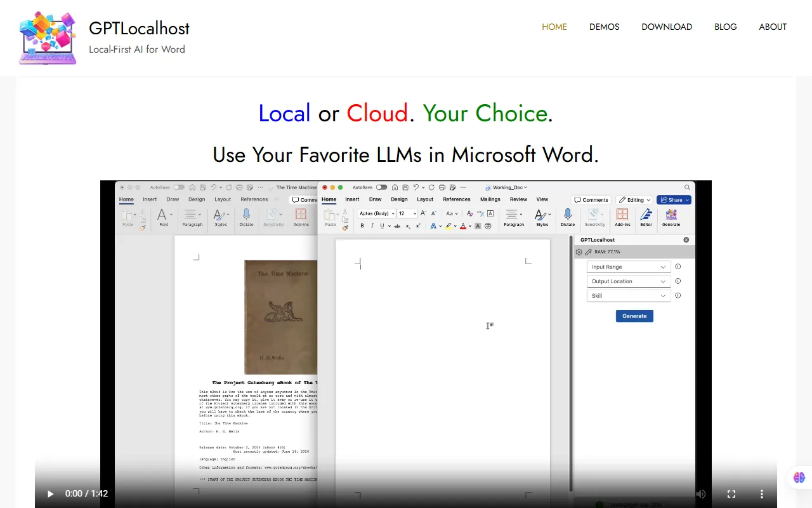
Task: Select the Mailings tab in Working_Doc
Action: point(490,199)
